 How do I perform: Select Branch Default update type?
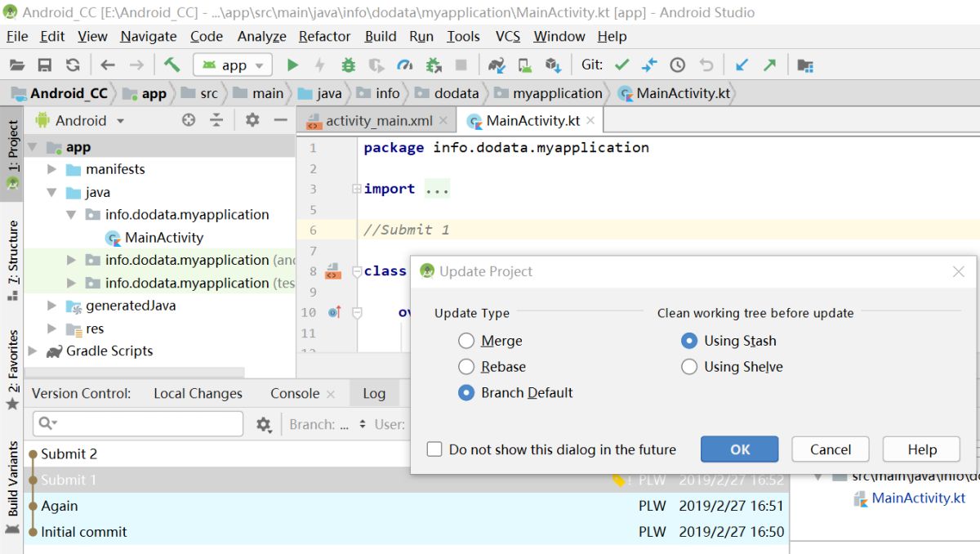pos(466,393)
